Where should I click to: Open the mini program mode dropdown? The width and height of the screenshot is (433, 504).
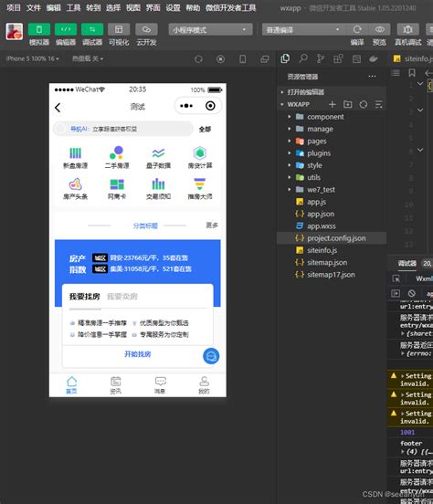(x=210, y=30)
